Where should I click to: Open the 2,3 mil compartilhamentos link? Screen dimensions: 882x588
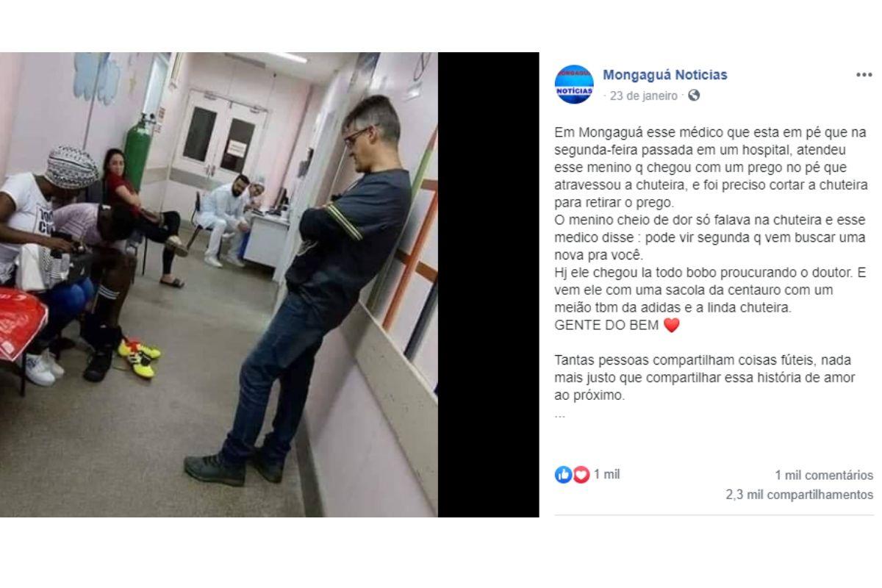point(800,495)
